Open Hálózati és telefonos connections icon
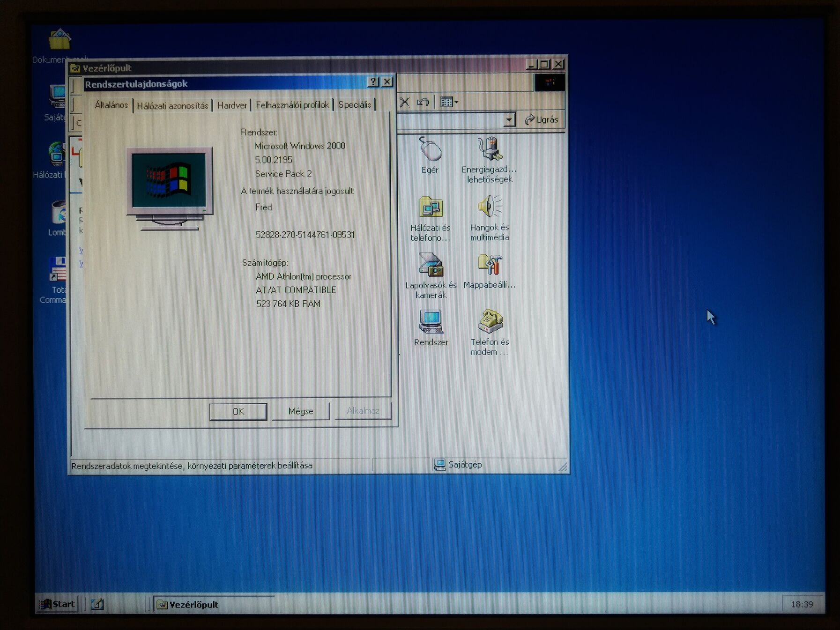840x630 pixels. [431, 219]
